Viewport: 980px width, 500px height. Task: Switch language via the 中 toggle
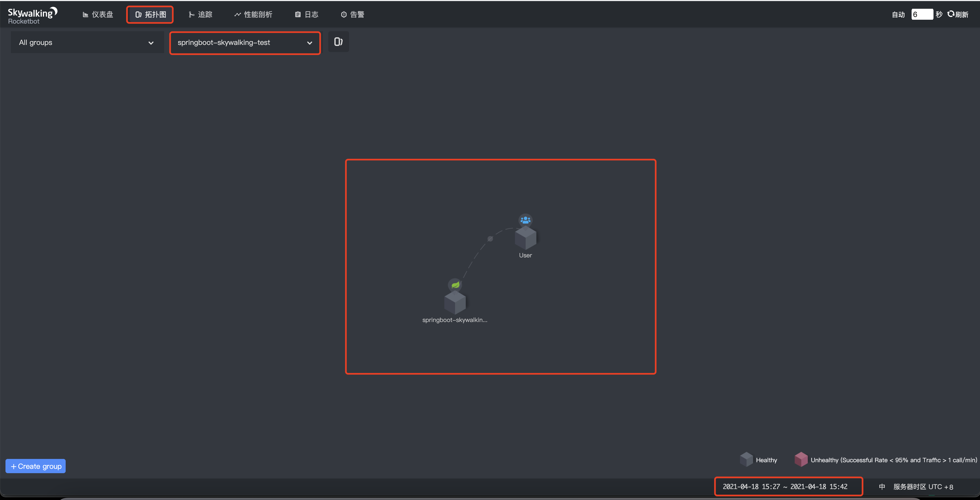(882, 487)
